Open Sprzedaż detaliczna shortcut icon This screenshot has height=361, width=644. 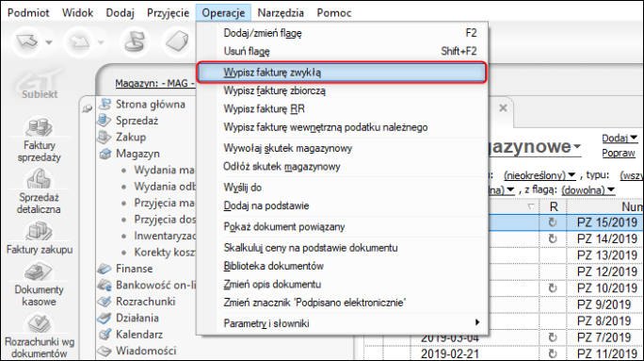click(39, 179)
